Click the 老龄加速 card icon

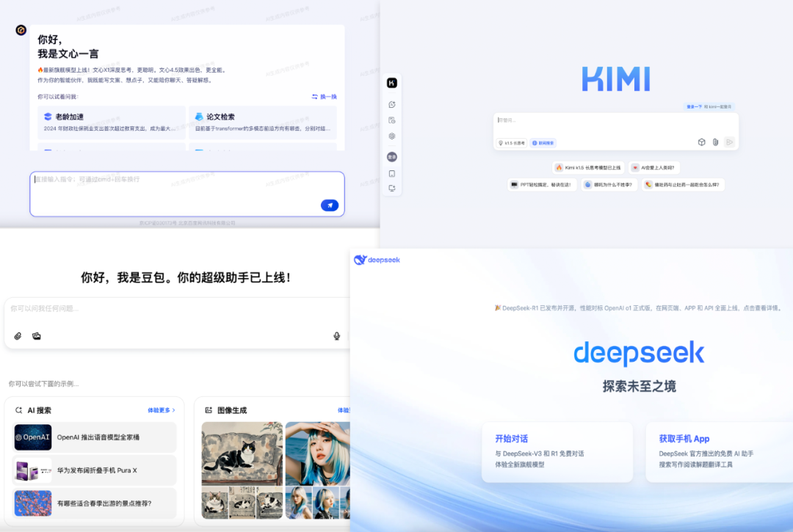click(x=48, y=117)
